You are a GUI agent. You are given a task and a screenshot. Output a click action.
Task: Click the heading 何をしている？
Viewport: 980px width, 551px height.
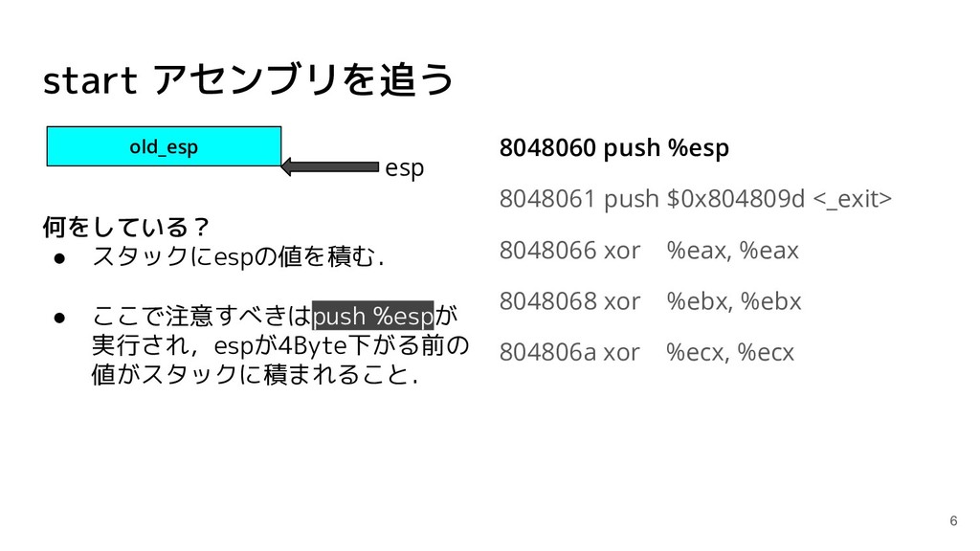point(125,226)
